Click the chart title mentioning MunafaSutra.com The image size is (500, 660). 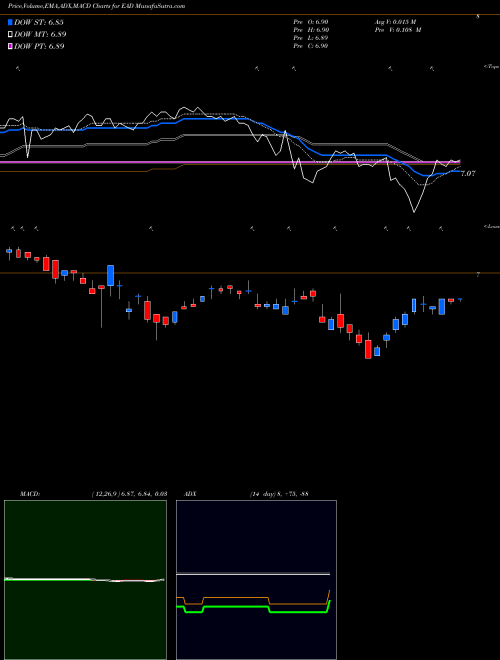(x=96, y=6)
